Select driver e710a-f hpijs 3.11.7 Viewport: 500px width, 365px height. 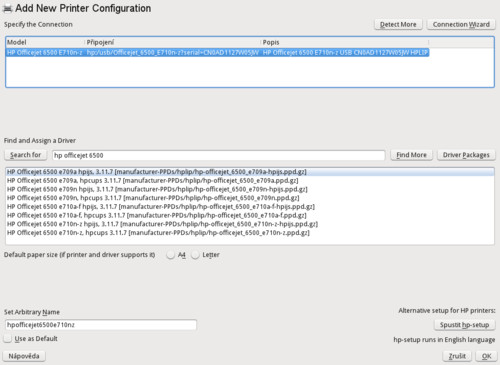[250, 207]
